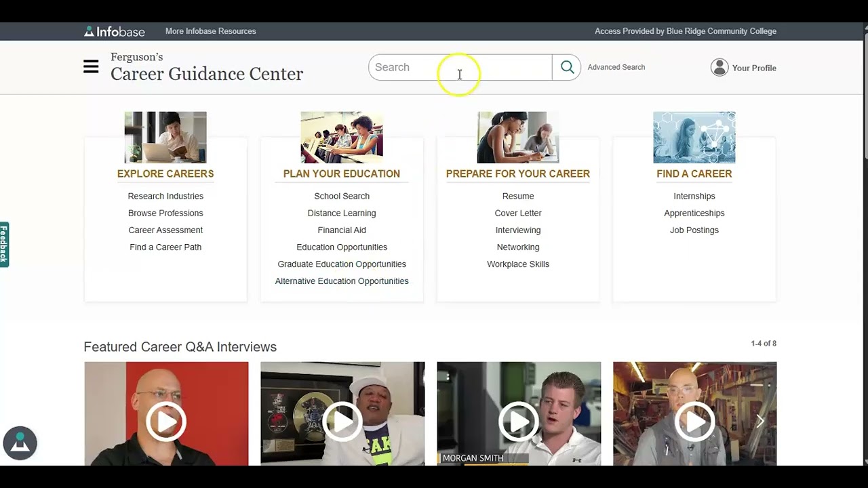Click the magnifying glass search button
This screenshot has width=868, height=488.
click(567, 67)
